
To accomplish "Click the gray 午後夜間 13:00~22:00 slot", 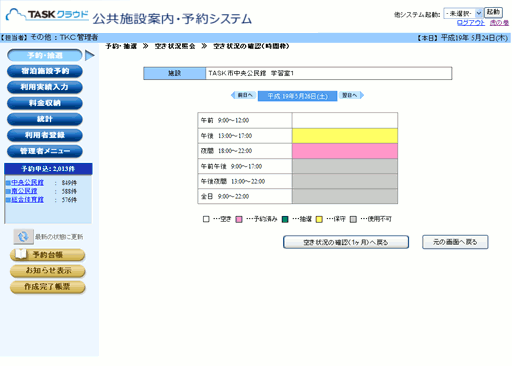I will [345, 181].
